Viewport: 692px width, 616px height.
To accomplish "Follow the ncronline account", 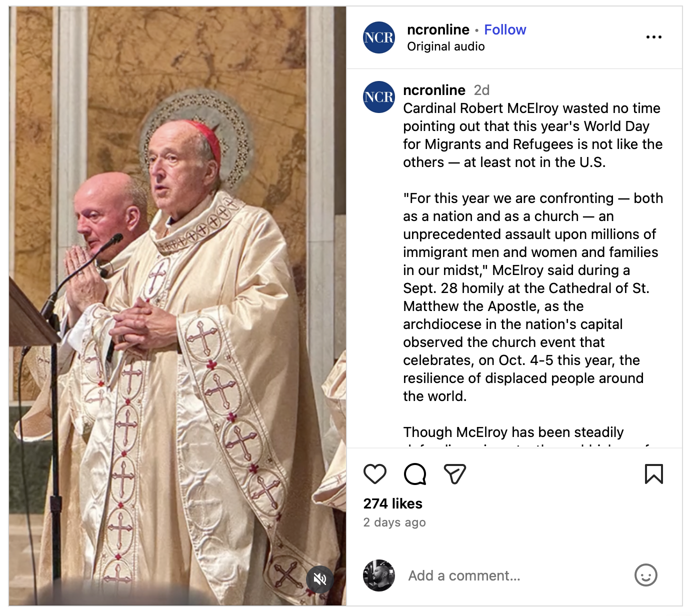I will (x=505, y=30).
